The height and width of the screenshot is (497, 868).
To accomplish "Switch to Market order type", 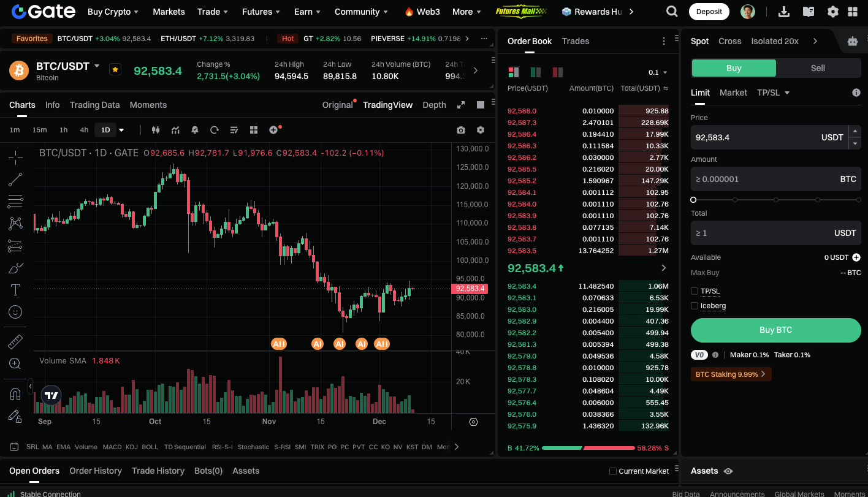I will [x=733, y=93].
